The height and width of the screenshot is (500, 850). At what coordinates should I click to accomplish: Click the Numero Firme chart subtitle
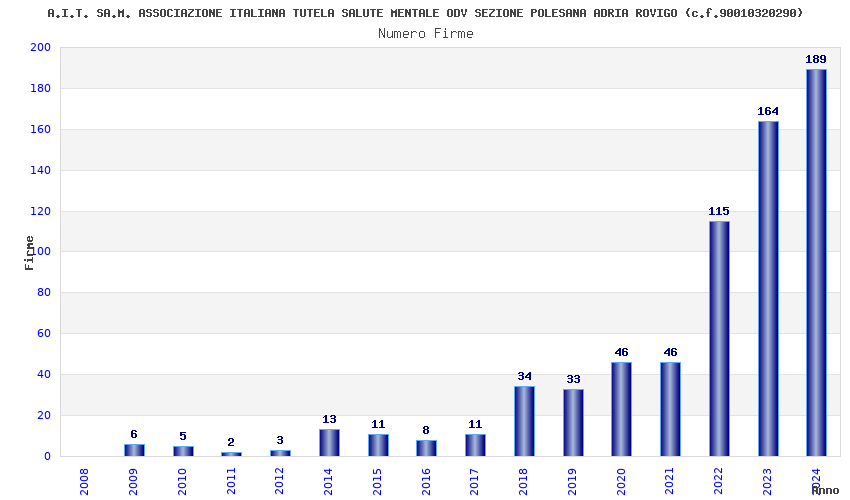(426, 34)
